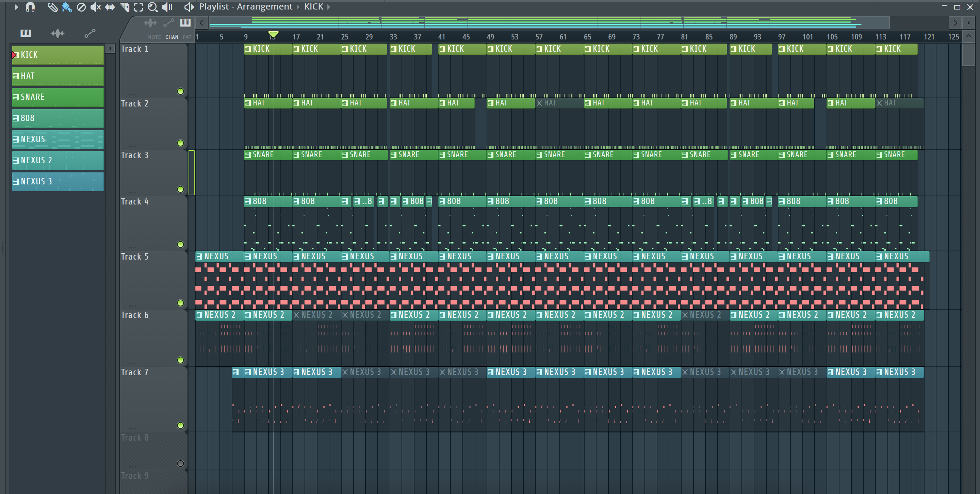This screenshot has height=494, width=980.
Task: Switch track tab to pattern piano icon
Action: click(x=185, y=23)
